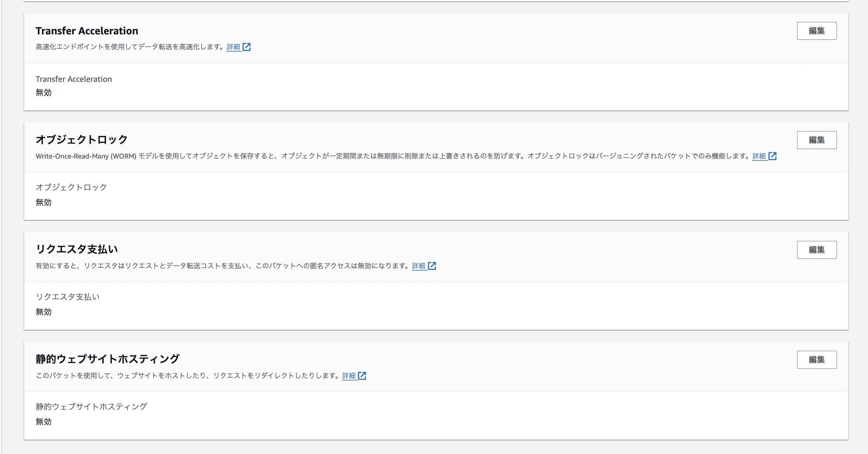Click the external link icon beside Transfer Acceleration 詳細
Viewport: 868px width, 454px height.
(248, 47)
